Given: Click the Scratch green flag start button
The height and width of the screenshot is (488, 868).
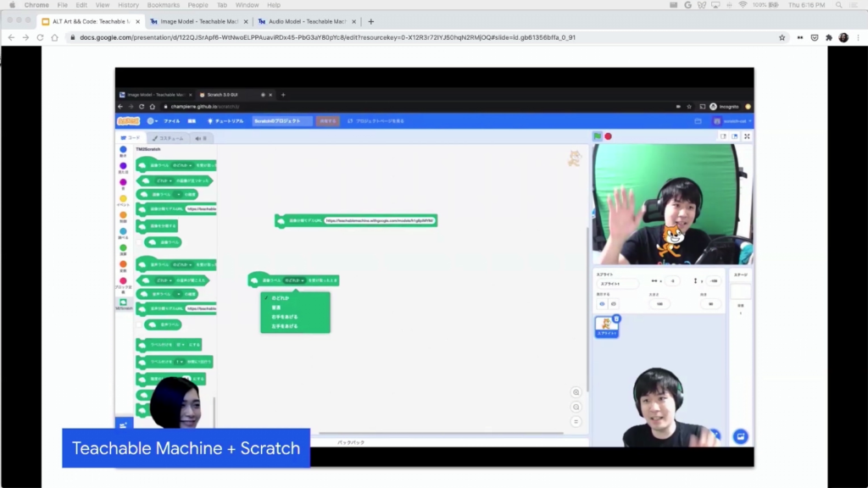Looking at the screenshot, I should point(598,136).
